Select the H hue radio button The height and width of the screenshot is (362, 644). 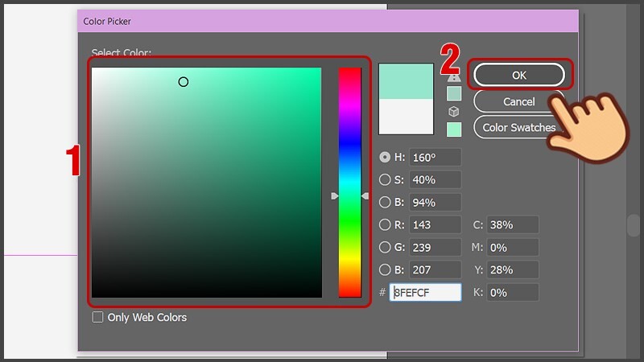pyautogui.click(x=385, y=157)
